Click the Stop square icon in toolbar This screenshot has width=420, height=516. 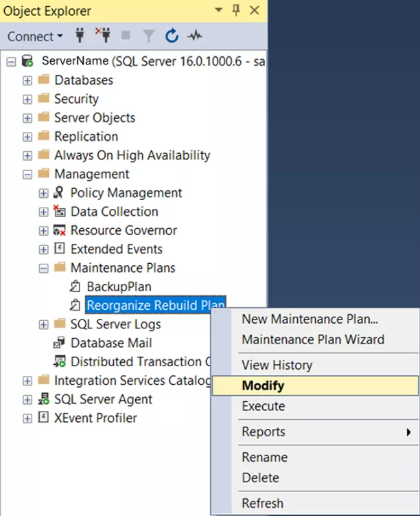coord(126,35)
